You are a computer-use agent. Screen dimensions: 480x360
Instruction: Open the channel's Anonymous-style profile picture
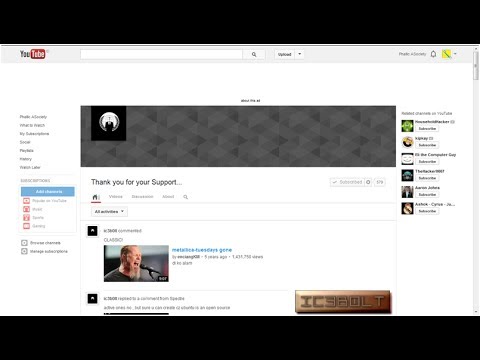click(x=109, y=123)
